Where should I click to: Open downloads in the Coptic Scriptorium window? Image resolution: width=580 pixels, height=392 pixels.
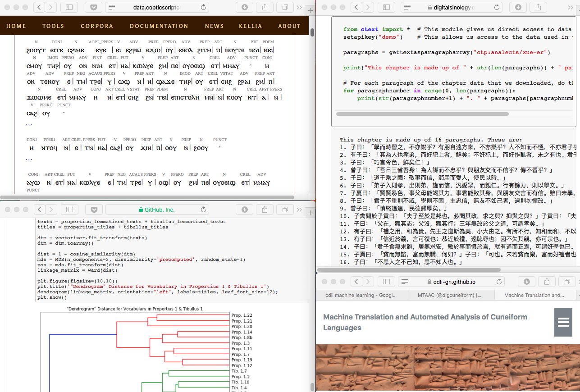[x=244, y=7]
